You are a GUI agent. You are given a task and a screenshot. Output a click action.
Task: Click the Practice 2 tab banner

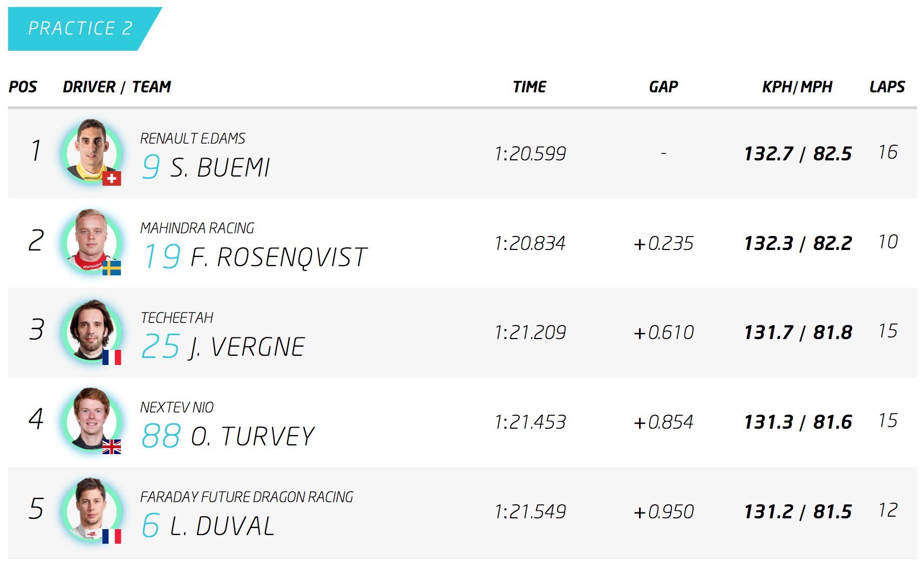tap(80, 29)
